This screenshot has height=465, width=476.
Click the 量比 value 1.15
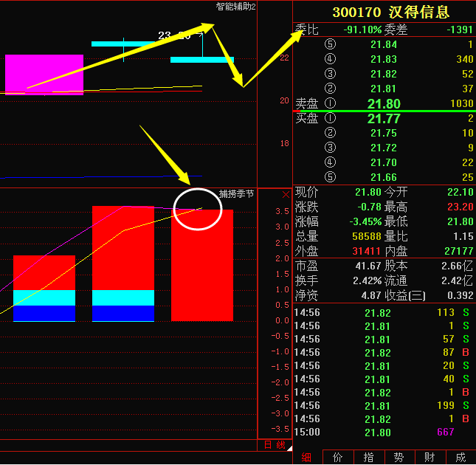pyautogui.click(x=463, y=236)
